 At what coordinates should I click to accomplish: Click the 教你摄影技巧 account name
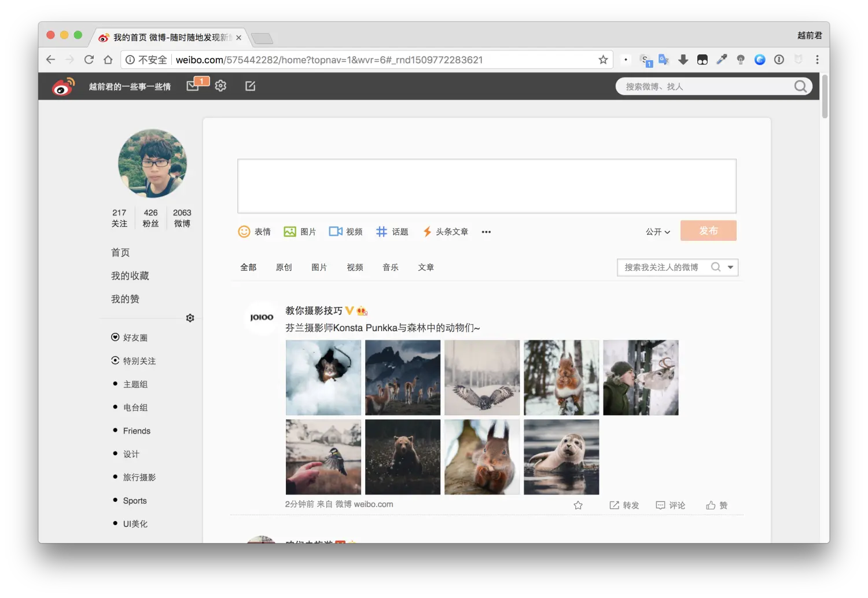314,311
